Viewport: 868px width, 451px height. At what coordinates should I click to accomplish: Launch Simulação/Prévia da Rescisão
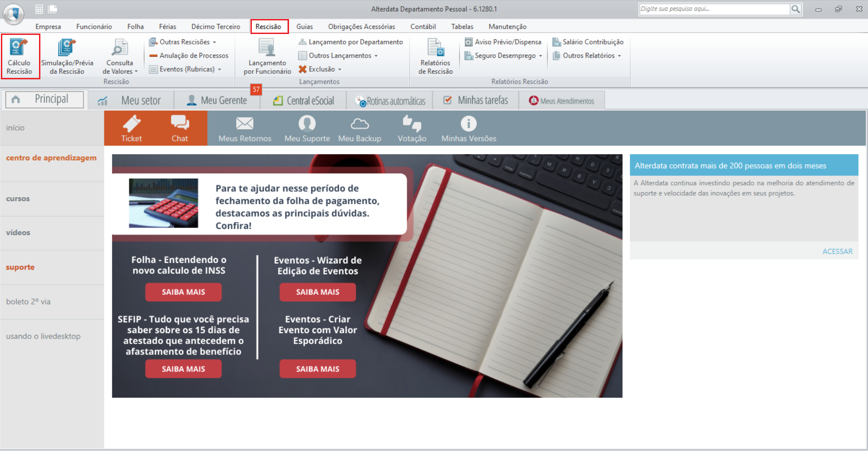click(x=67, y=57)
